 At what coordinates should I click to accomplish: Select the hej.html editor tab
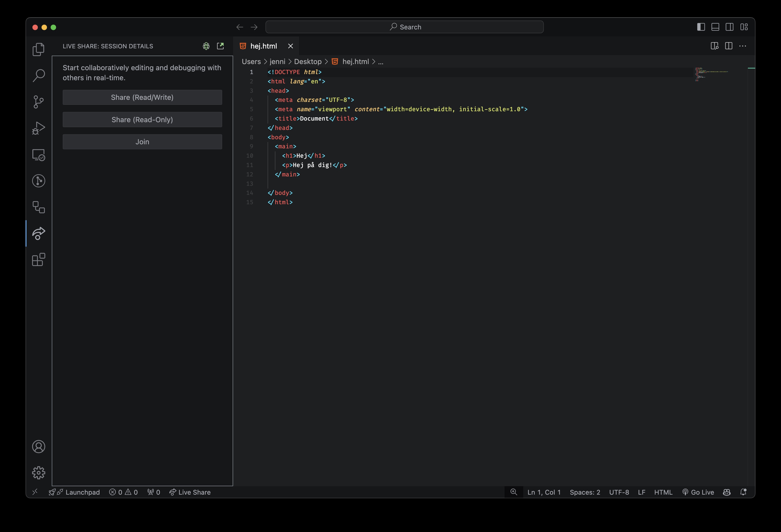click(x=263, y=46)
